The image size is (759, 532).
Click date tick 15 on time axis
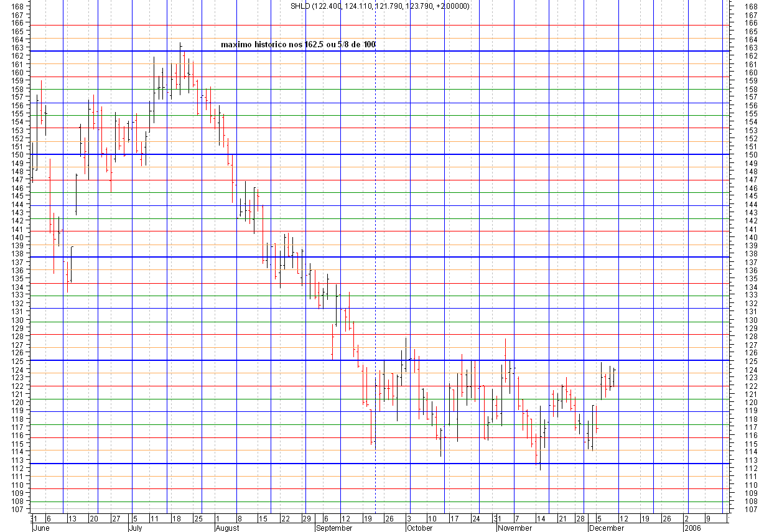[x=263, y=518]
